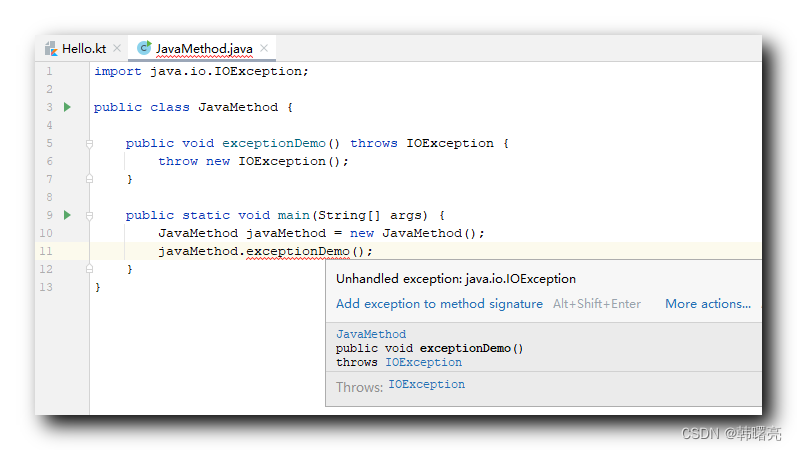Click 'Unhandled exception: java.io.IOException' message

click(x=456, y=279)
